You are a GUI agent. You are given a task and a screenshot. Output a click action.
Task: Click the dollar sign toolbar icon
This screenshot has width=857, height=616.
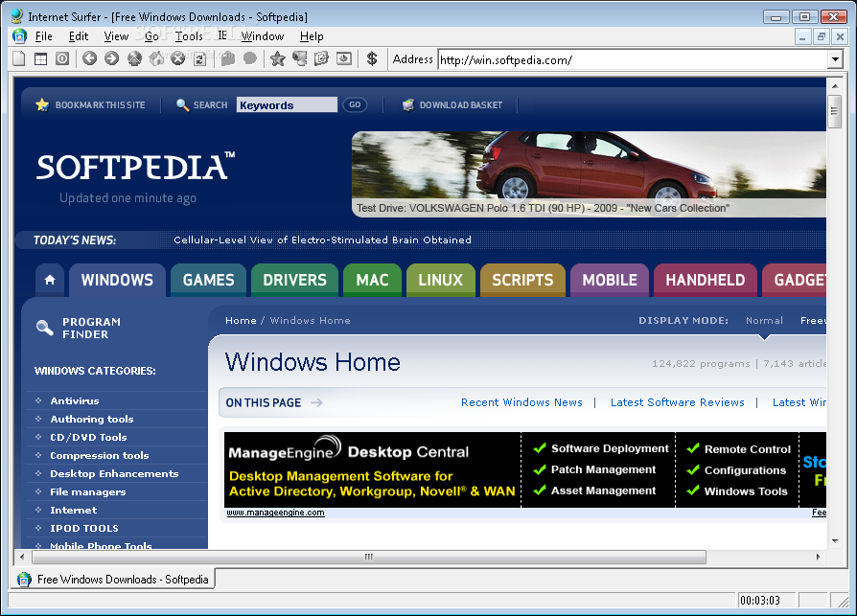(x=372, y=58)
